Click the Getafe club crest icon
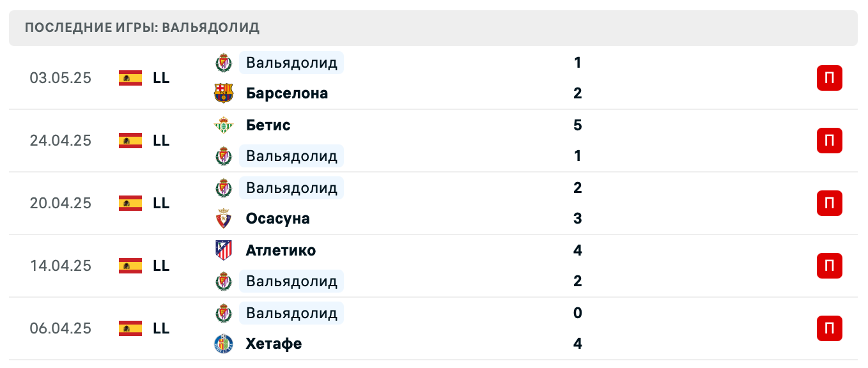868x368 pixels. pyautogui.click(x=224, y=344)
